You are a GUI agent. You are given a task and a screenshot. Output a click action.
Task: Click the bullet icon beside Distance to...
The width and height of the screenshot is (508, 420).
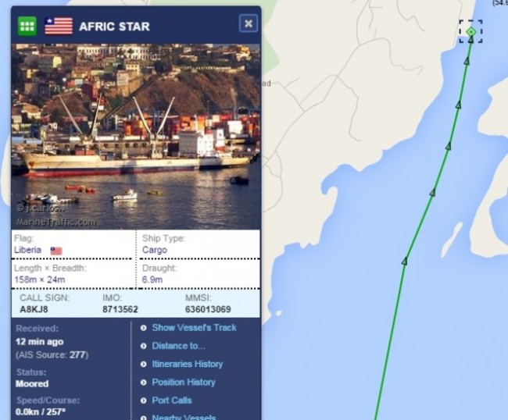(x=144, y=346)
